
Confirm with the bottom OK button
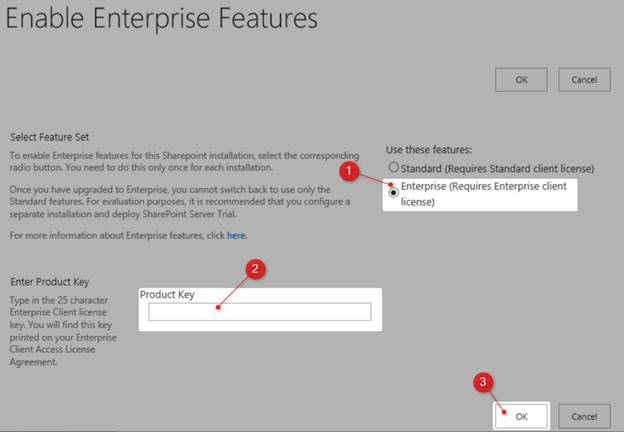[521, 416]
